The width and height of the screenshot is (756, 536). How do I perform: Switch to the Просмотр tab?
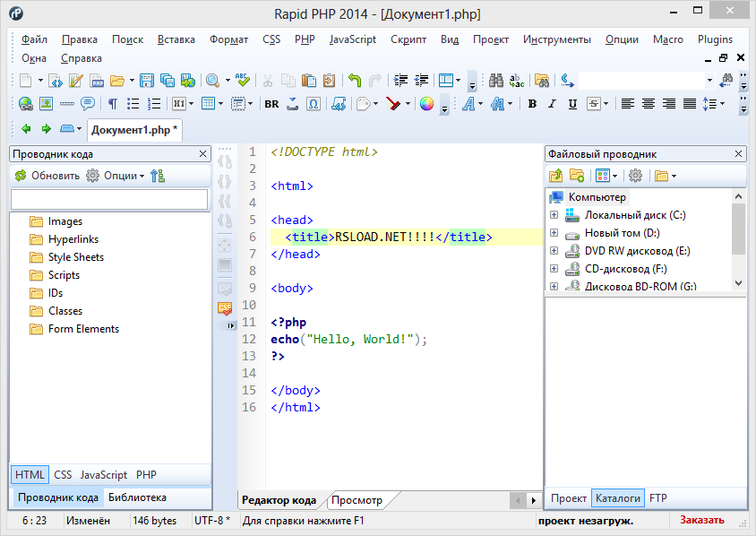click(357, 500)
